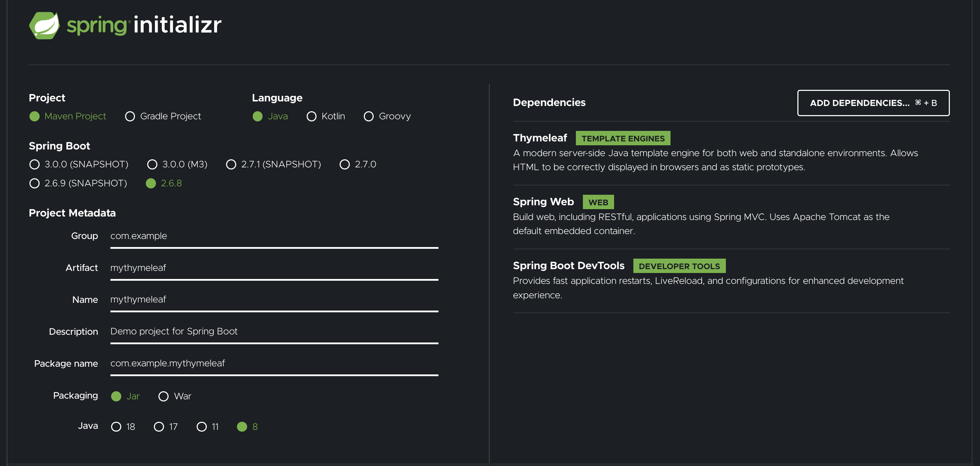980x466 pixels.
Task: Choose Spring Boot 2.7.1 (SNAPSHOT)
Action: click(231, 165)
